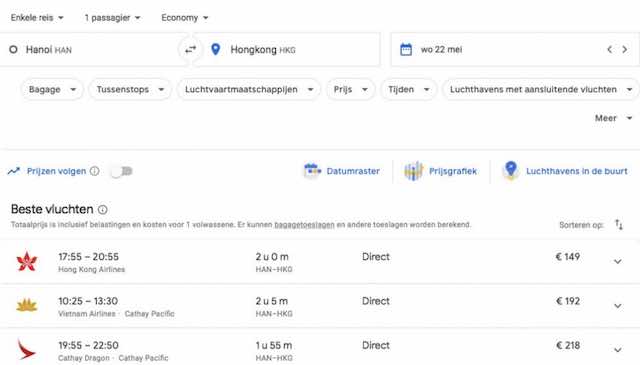Click the Cathay Dragon logo

tap(27, 349)
